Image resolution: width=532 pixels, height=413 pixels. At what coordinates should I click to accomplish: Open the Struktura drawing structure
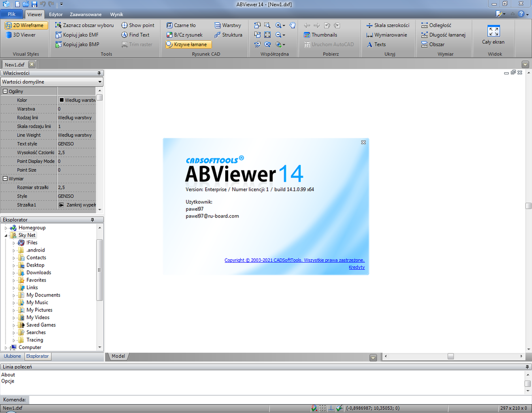click(228, 35)
